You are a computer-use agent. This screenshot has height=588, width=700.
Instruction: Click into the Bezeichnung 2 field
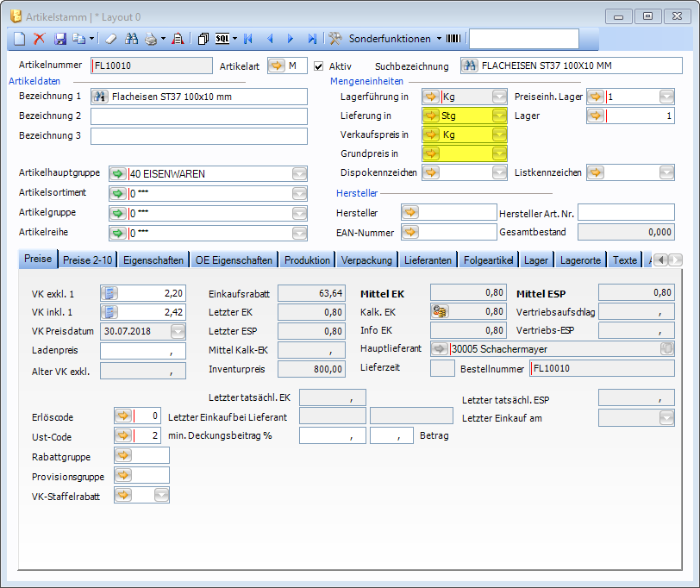[198, 116]
